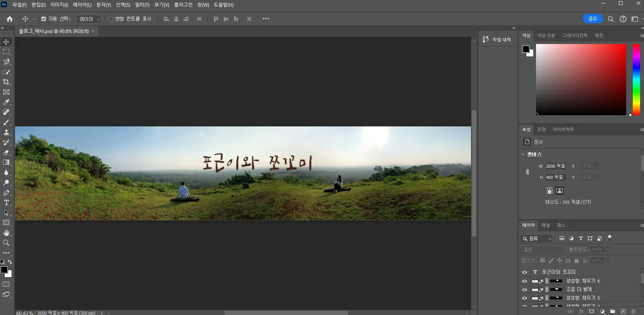This screenshot has width=644, height=315.
Task: Enable 변형 컨트롤 표시 checkbox
Action: click(x=111, y=19)
